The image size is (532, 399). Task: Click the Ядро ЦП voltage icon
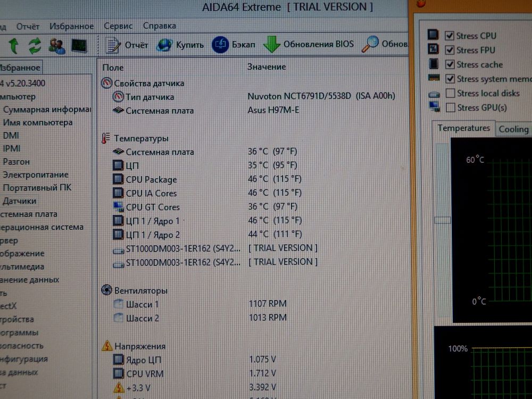tap(119, 360)
